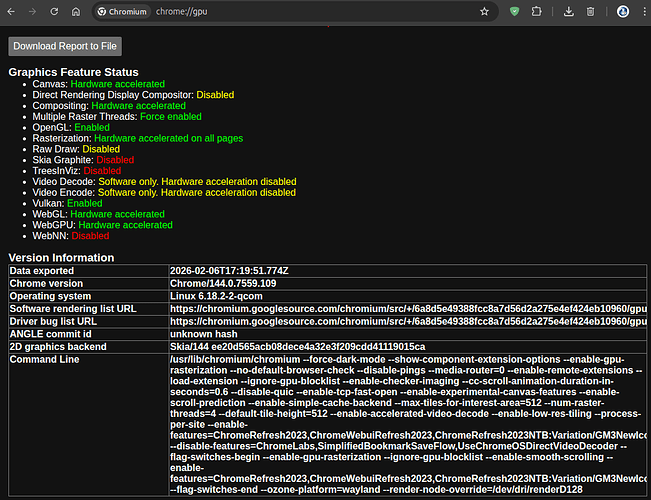Screen dimensions: 651x500
Task: Open the green shield extension
Action: point(514,12)
